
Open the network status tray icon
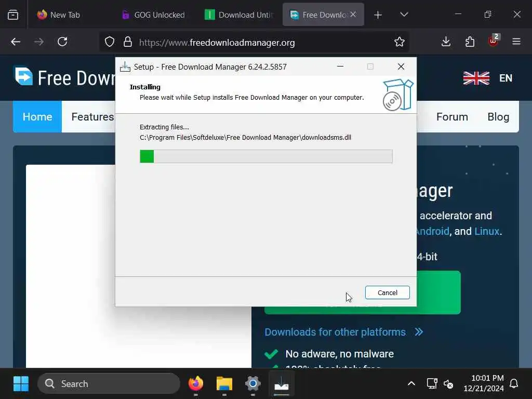click(432, 384)
